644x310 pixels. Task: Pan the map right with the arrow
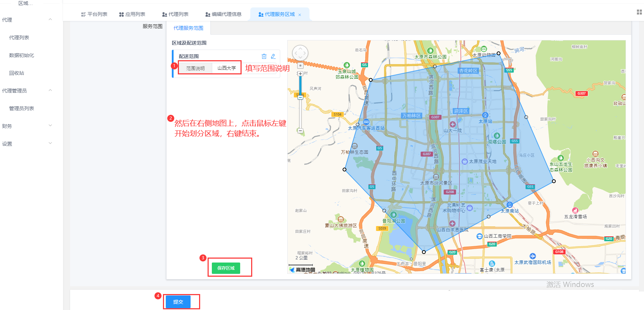point(305,53)
